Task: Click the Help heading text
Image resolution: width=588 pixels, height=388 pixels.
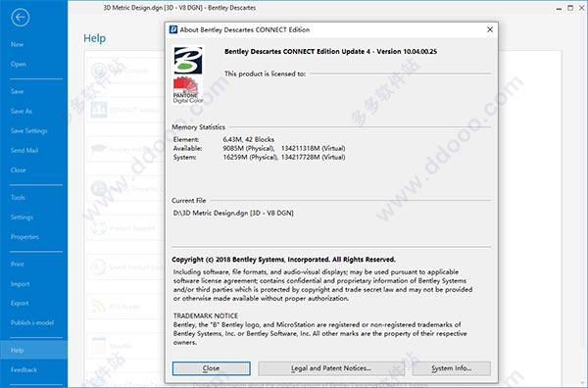Action: 94,38
